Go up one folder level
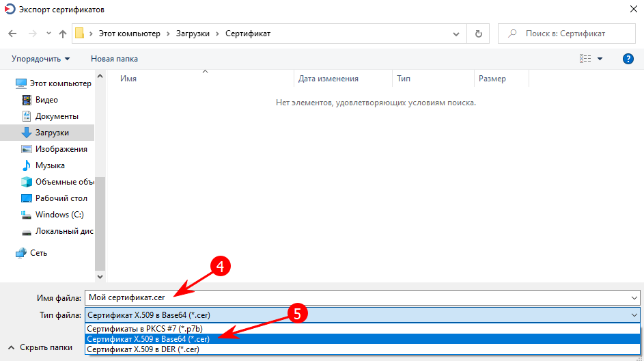 [62, 34]
